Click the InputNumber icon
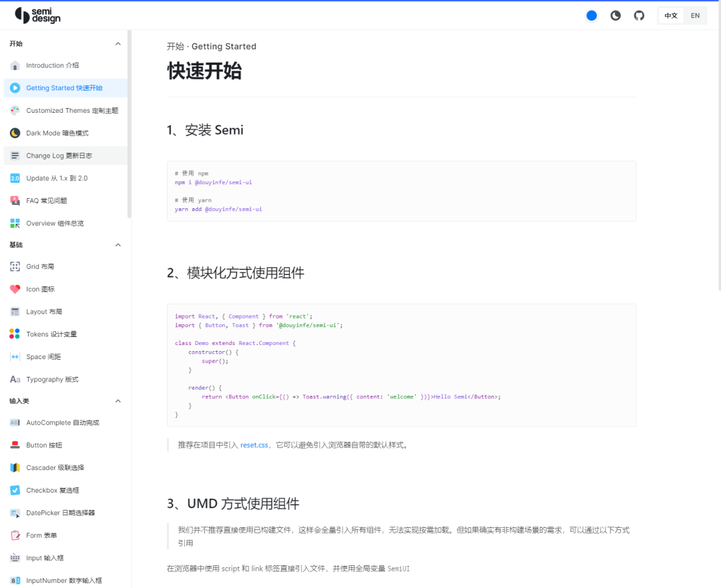721x588 pixels. pos(15,581)
